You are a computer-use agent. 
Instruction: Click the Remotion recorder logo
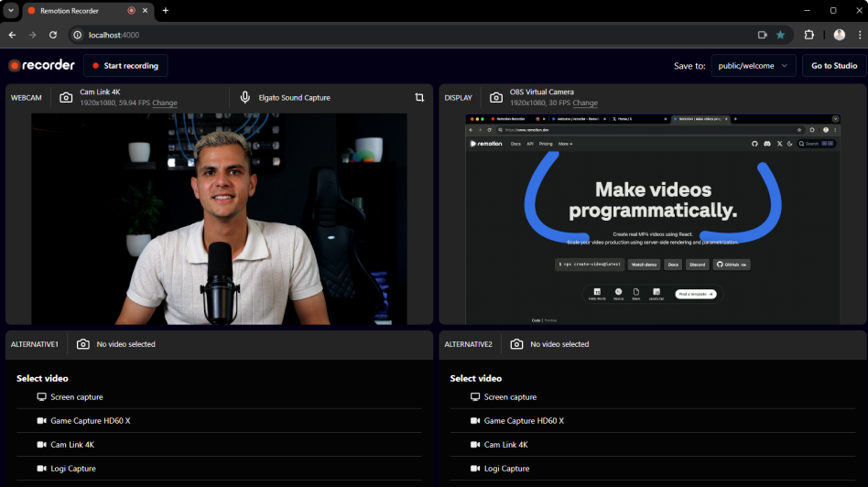click(42, 66)
